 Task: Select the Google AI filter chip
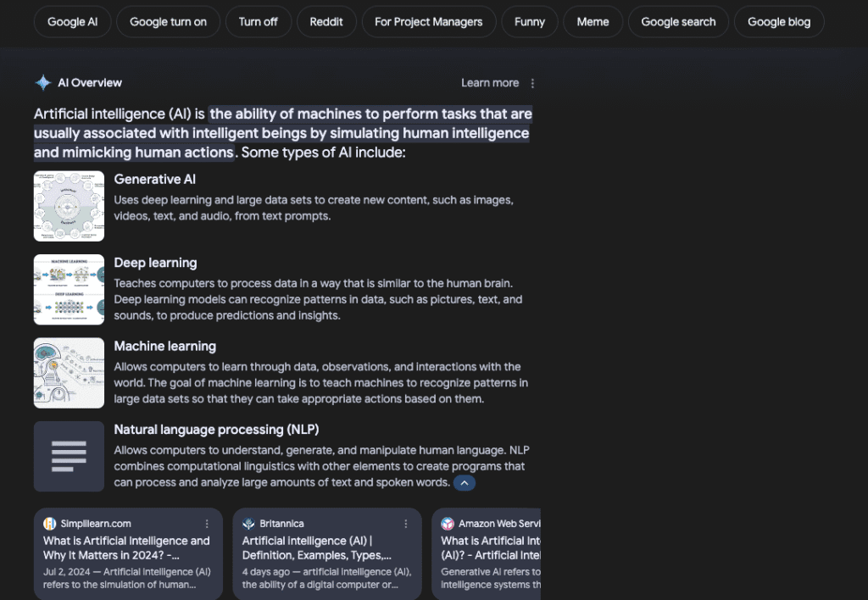click(x=72, y=22)
